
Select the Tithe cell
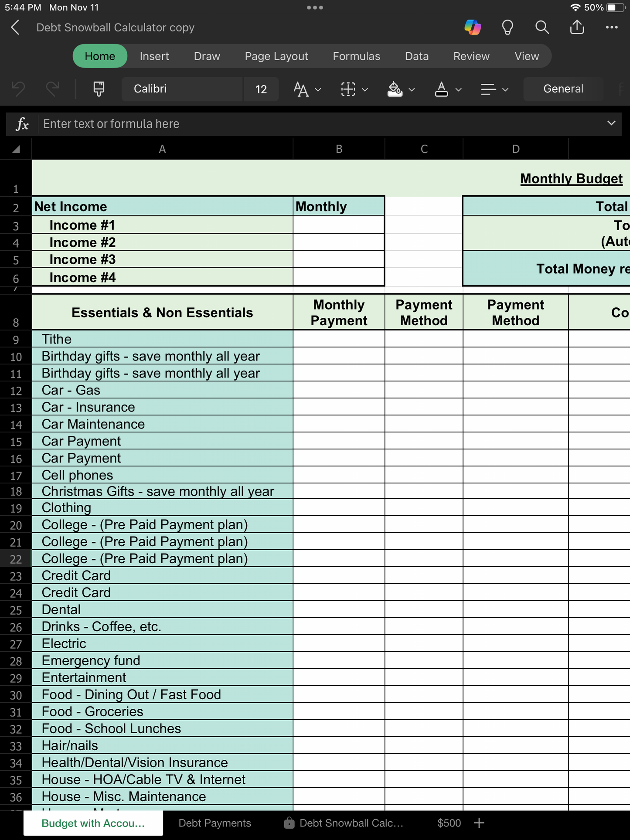pyautogui.click(x=163, y=339)
